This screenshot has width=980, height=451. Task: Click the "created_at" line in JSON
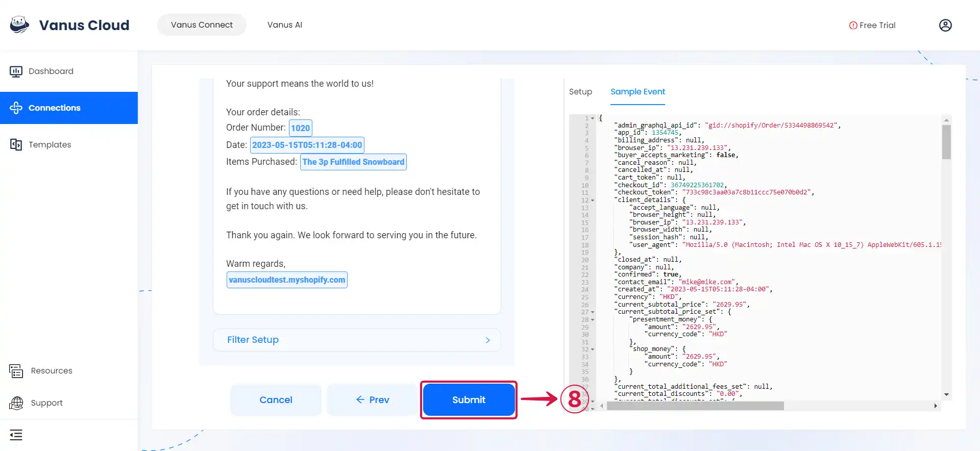(x=693, y=289)
